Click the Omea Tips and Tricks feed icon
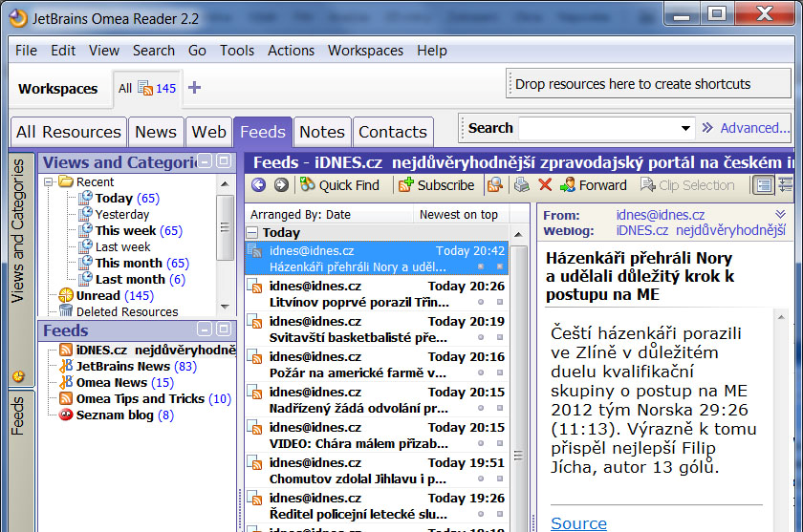The image size is (803, 532). 66,398
